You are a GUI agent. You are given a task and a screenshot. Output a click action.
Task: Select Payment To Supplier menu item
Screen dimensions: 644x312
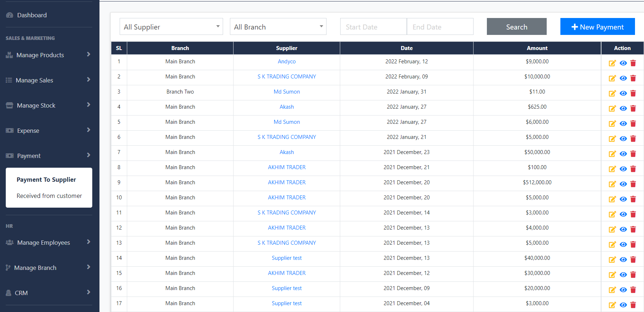pos(46,180)
